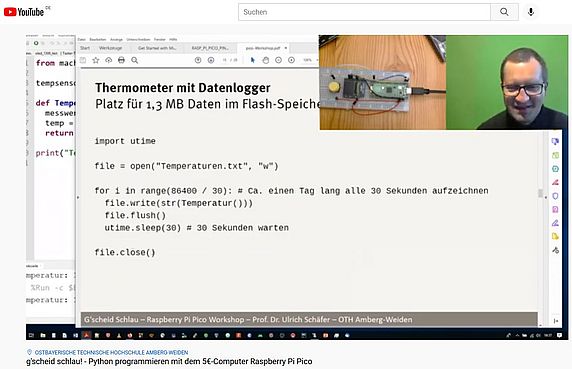This screenshot has width=572, height=369.
Task: Click the zoom out icon
Action: [x=278, y=60]
